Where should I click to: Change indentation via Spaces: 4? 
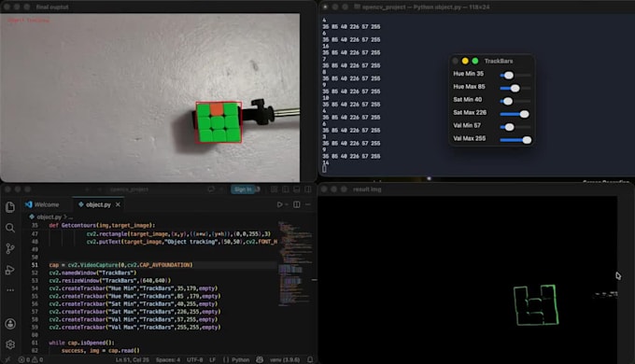tap(168, 359)
